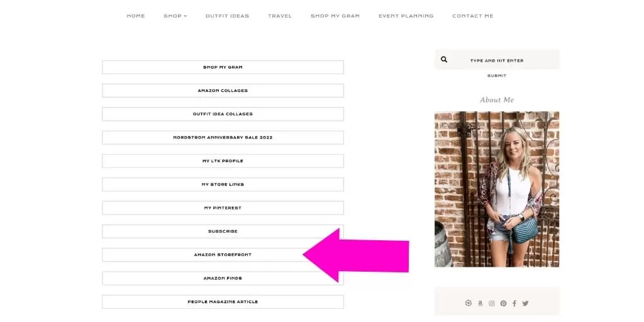Click the About Me profile photo
644x322 pixels.
point(497,189)
